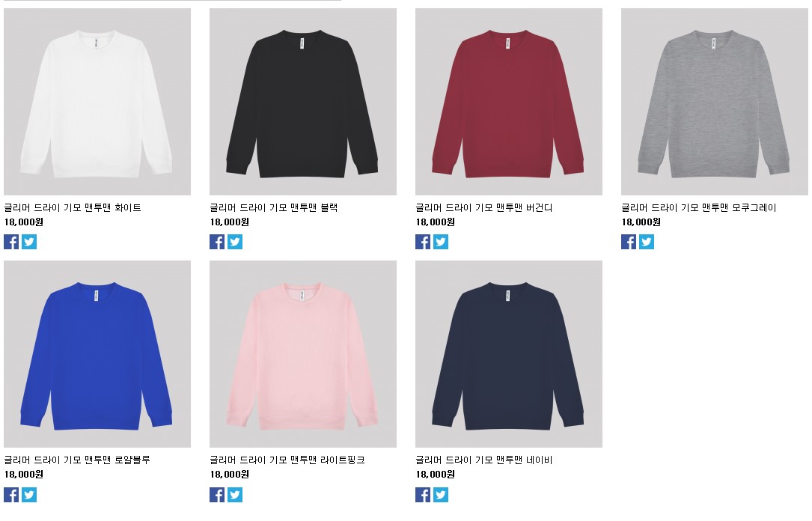812x521 pixels.
Task: Tweet the white sweatshirt product
Action: coord(29,242)
